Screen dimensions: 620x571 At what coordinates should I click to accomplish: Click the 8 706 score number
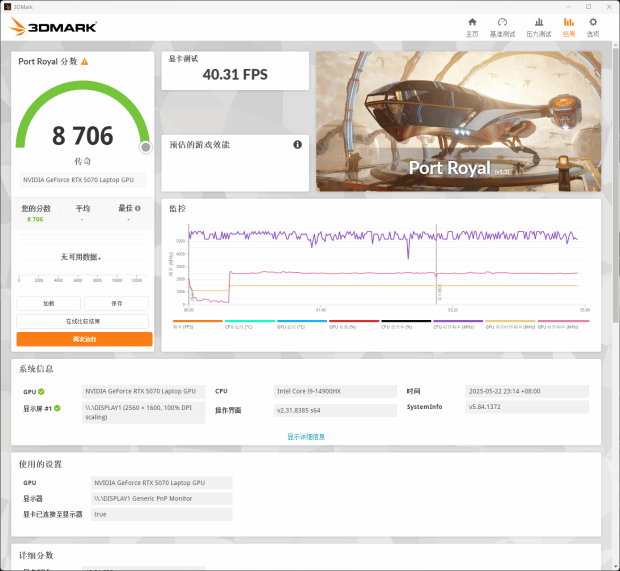coord(83,136)
